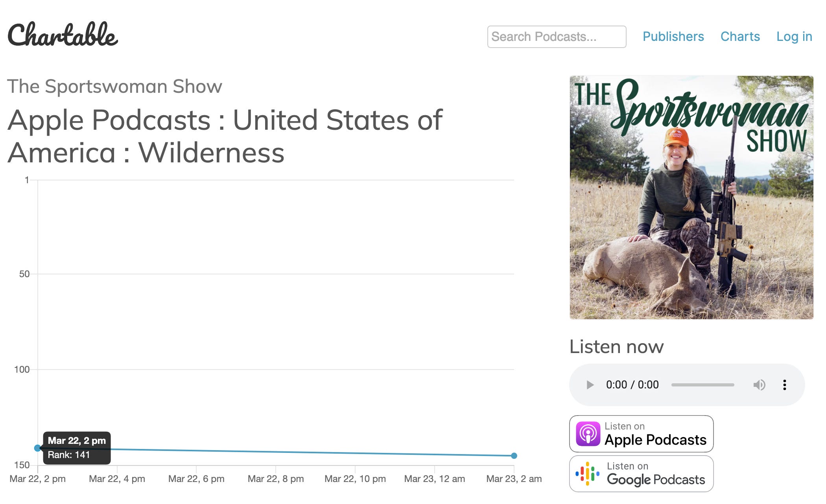Click the Google Podcasts colored icon
The width and height of the screenshot is (826, 504).
click(587, 474)
